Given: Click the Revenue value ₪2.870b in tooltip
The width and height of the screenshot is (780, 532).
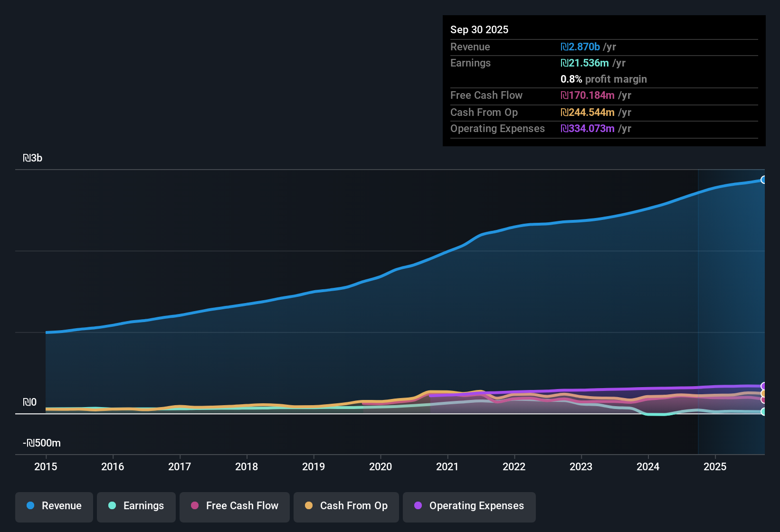Looking at the screenshot, I should (580, 47).
